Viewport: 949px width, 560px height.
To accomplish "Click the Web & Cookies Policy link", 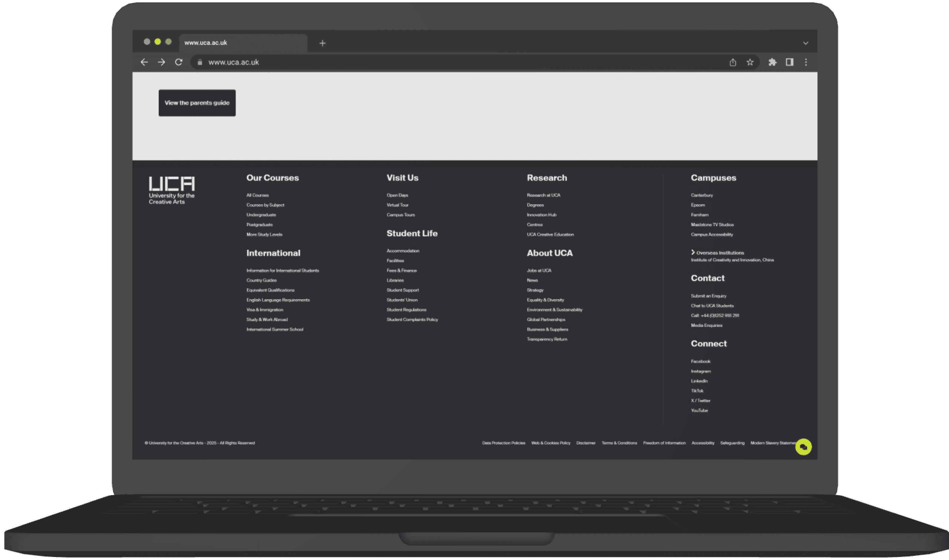I will tap(551, 443).
